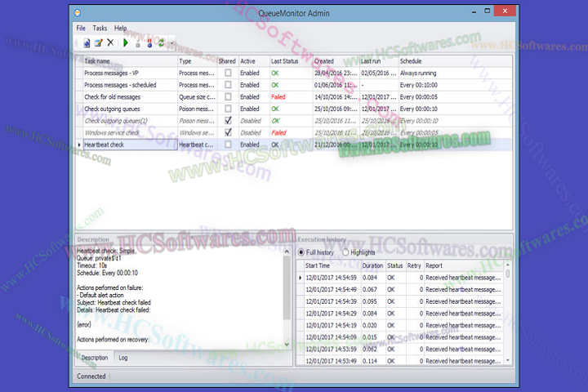The width and height of the screenshot is (588, 392).
Task: Switch to the Description tab
Action: [x=94, y=358]
